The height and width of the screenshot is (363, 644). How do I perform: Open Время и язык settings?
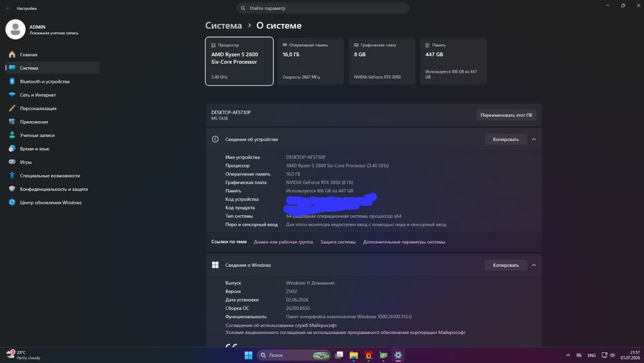click(x=52, y=149)
